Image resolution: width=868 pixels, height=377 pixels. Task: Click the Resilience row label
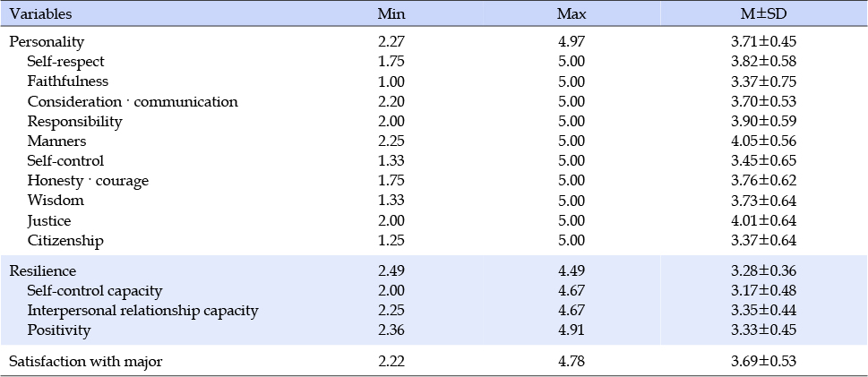43,270
